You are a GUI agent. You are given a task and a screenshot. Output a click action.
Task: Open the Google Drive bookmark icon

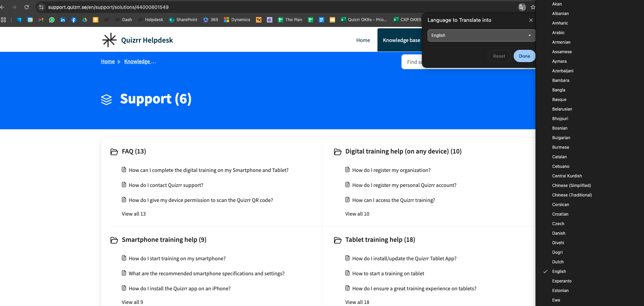click(x=85, y=20)
